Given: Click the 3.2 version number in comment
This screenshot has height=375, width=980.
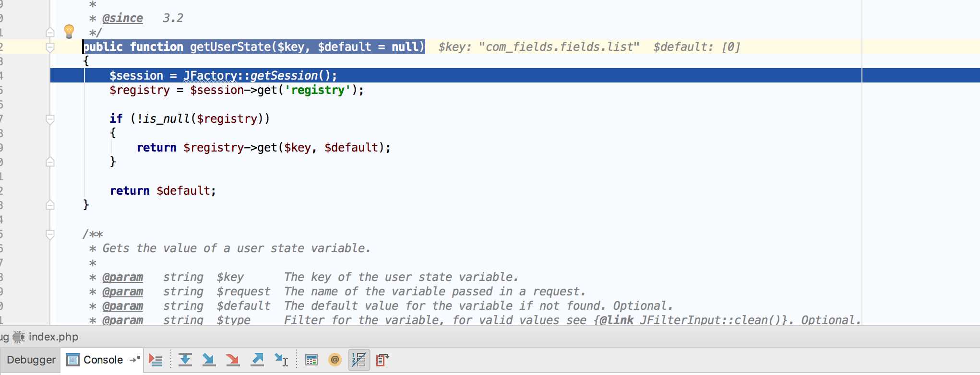Looking at the screenshot, I should [173, 18].
